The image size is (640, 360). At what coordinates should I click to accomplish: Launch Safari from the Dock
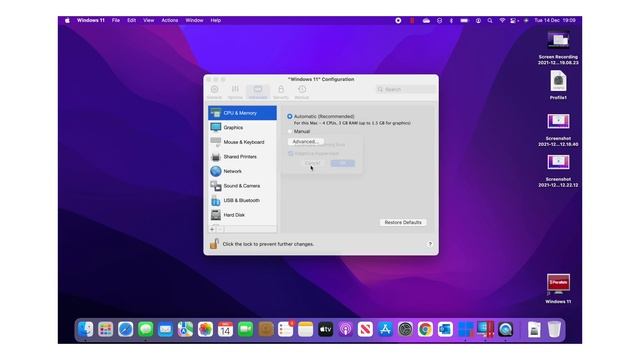(126, 329)
